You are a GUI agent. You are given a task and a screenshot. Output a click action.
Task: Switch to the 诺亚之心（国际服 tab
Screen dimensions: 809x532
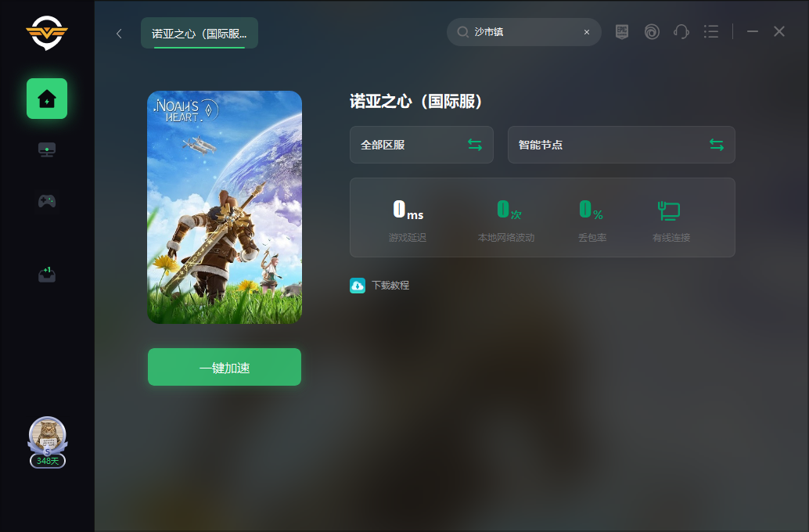coord(200,33)
